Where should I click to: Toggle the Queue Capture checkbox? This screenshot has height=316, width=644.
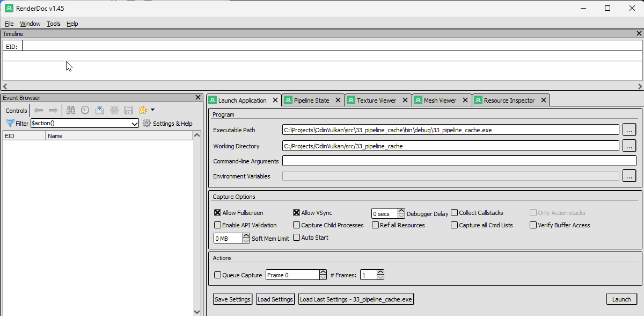coord(217,275)
